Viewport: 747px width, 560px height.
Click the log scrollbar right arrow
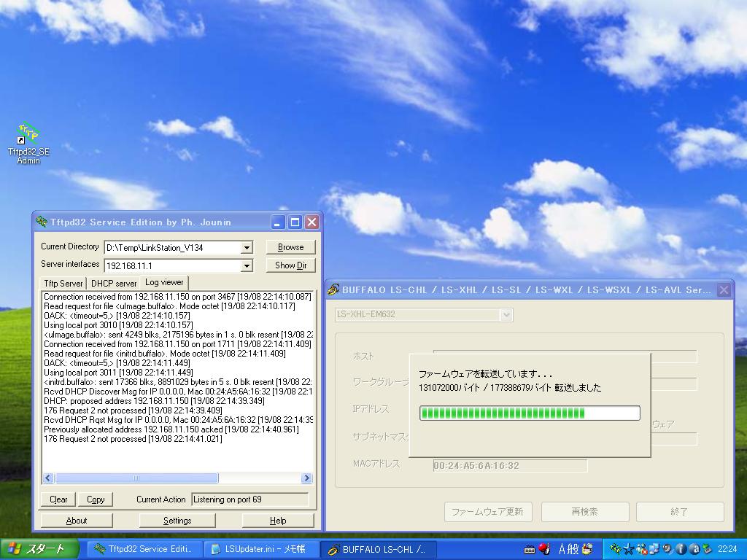(x=306, y=478)
